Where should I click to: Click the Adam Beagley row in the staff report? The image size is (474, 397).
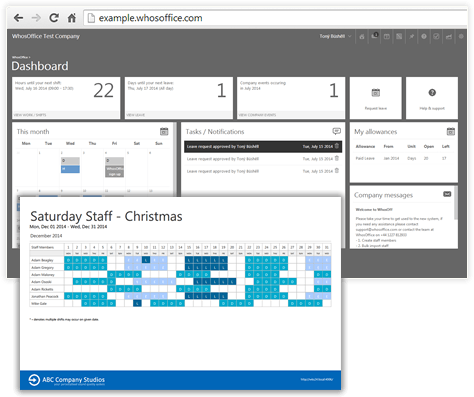tap(180, 260)
